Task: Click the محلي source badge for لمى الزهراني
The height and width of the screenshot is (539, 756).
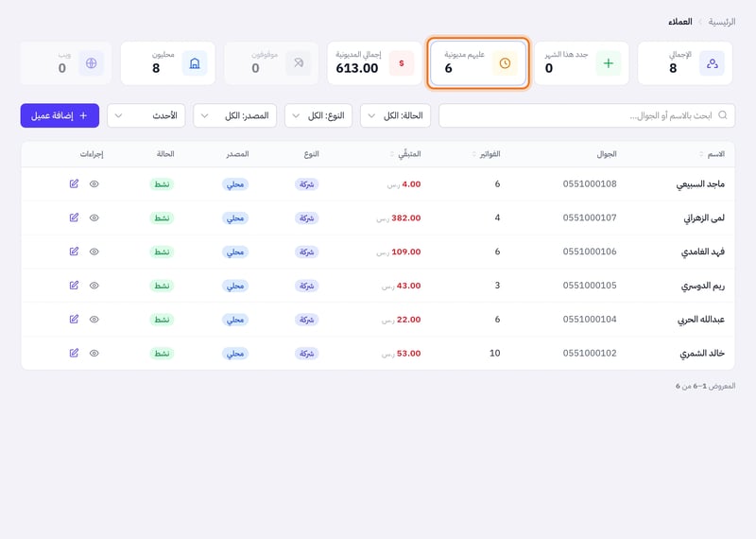Action: [x=235, y=218]
